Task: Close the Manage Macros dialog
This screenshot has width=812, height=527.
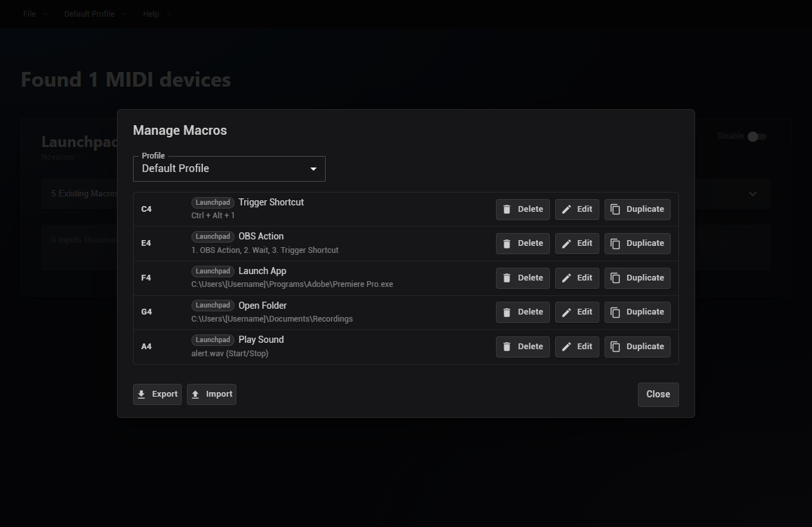Action: (658, 394)
